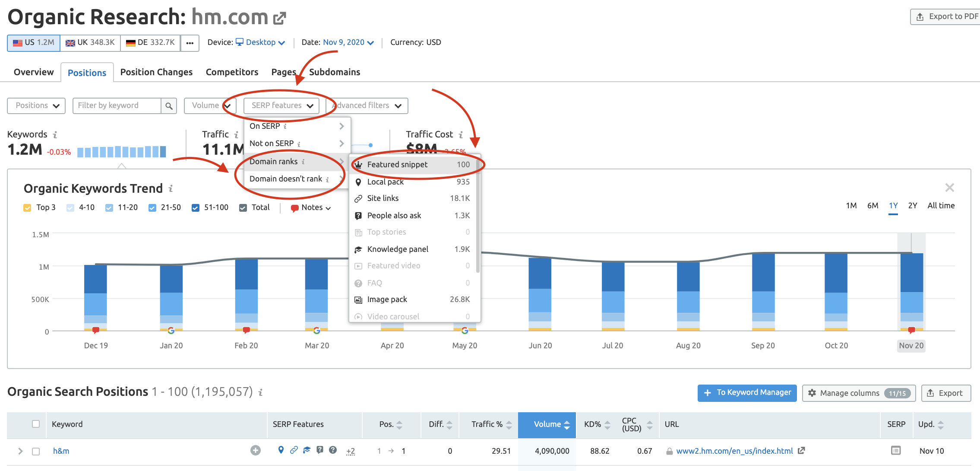Click the red note marker on Nov 20
Screen dimensions: 980x471
click(911, 330)
